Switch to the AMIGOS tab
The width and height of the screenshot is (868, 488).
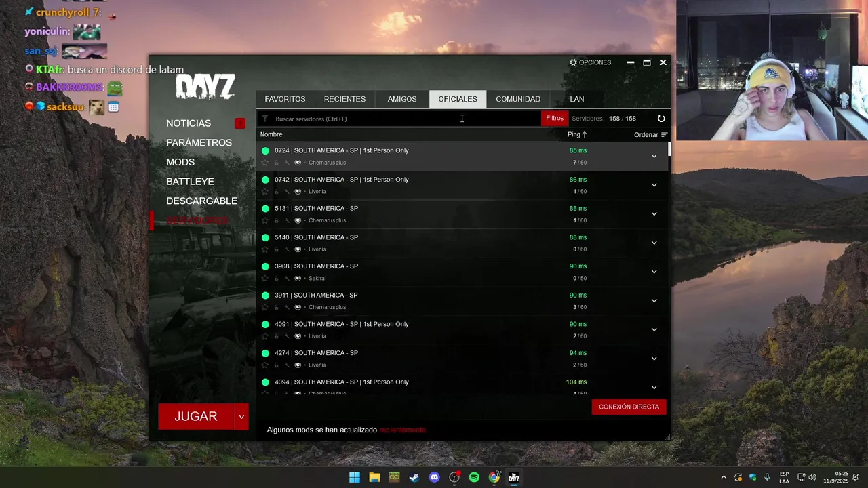[x=402, y=99]
